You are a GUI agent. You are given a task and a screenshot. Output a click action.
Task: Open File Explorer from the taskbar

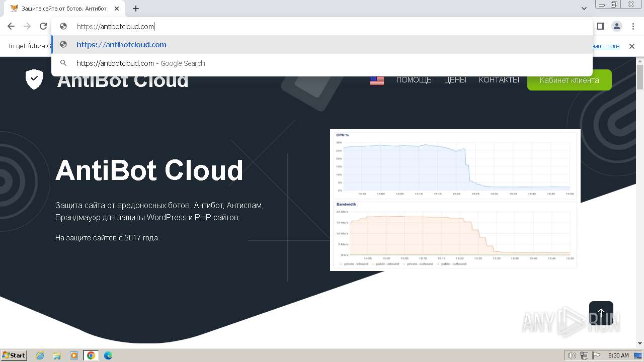point(57,355)
